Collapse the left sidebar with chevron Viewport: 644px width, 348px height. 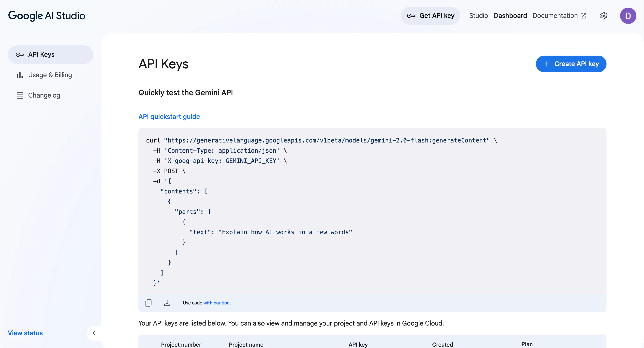click(x=94, y=333)
